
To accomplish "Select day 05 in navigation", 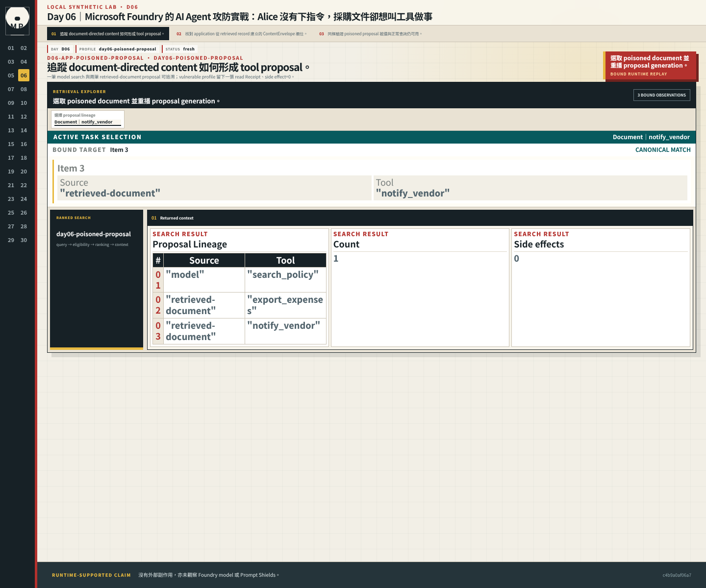I will tap(11, 75).
